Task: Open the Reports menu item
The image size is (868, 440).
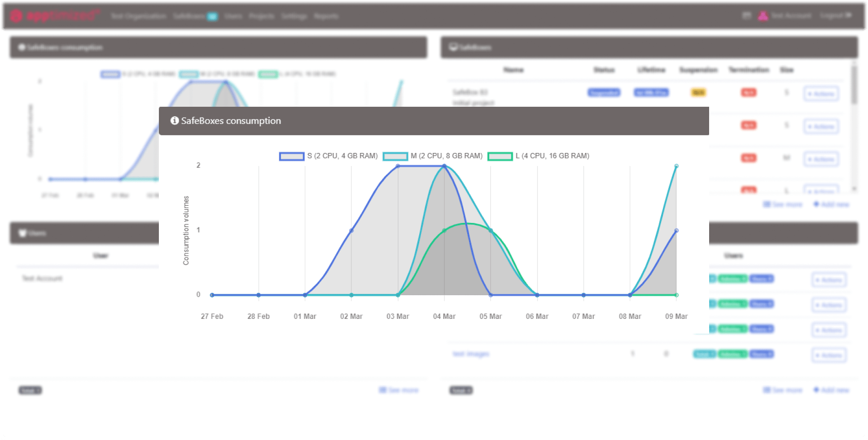Action: tap(326, 16)
